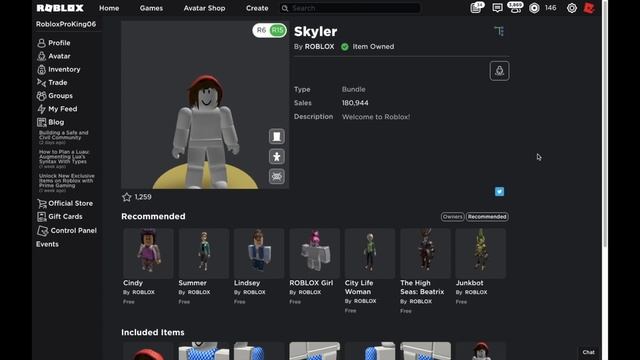The width and height of the screenshot is (640, 360).
Task: Open Control Panel in the sidebar
Action: [67, 231]
